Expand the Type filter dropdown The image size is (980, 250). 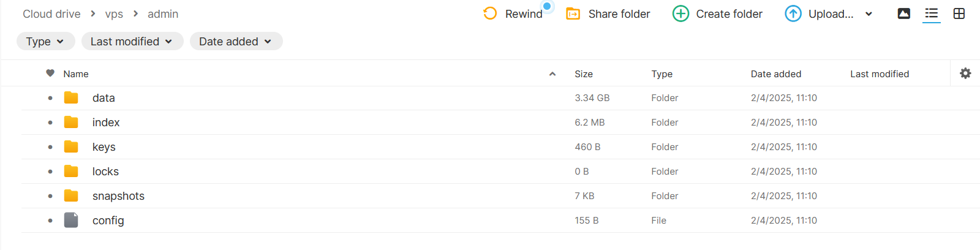(45, 41)
